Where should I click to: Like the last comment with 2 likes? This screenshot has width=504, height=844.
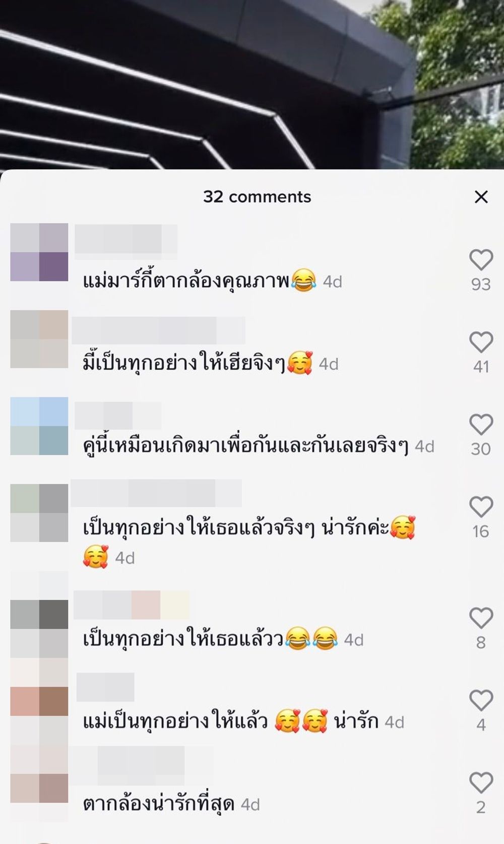click(x=481, y=782)
